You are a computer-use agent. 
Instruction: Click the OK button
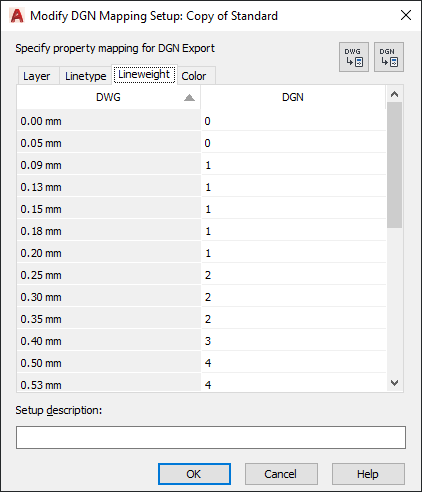coord(194,474)
